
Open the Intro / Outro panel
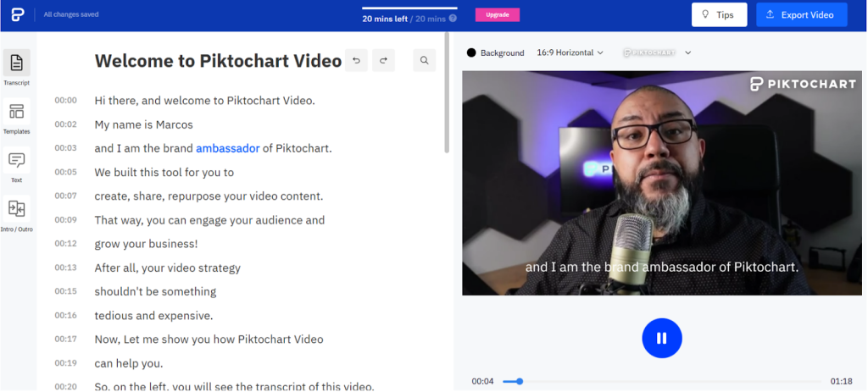17,213
